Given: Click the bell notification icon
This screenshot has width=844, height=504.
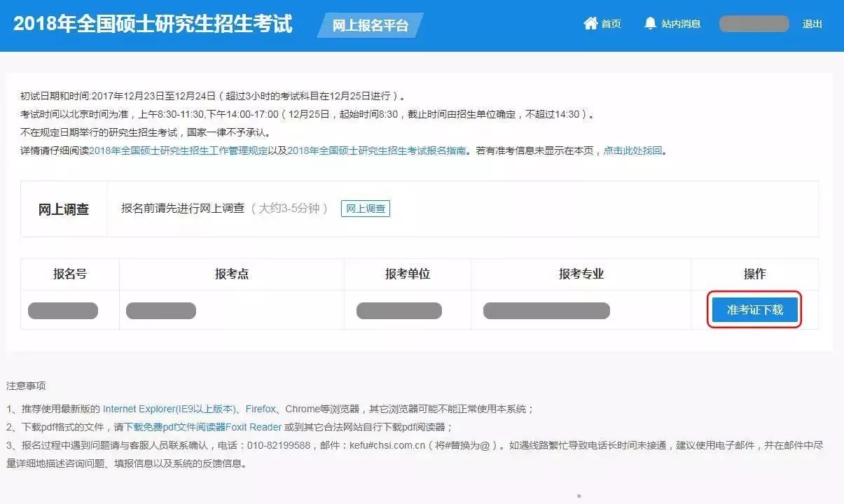Looking at the screenshot, I should [650, 23].
